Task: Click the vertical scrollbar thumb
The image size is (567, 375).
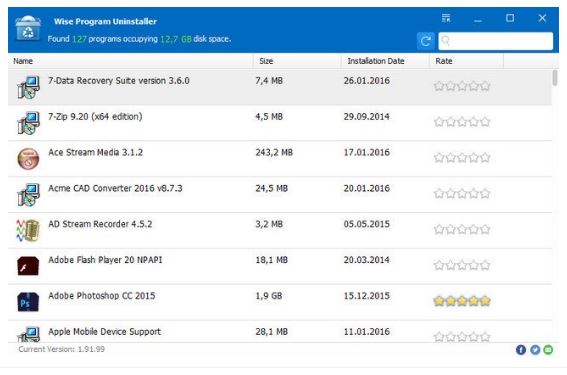Action: tap(555, 78)
